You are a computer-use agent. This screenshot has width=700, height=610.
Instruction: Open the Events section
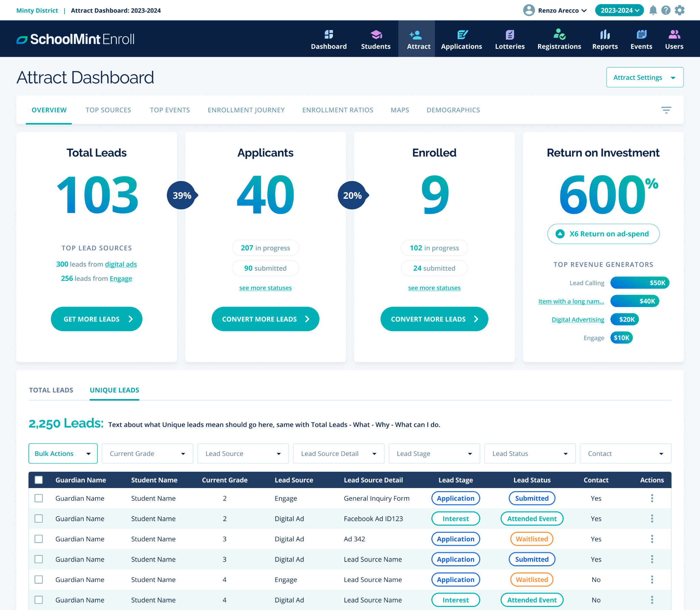click(641, 39)
